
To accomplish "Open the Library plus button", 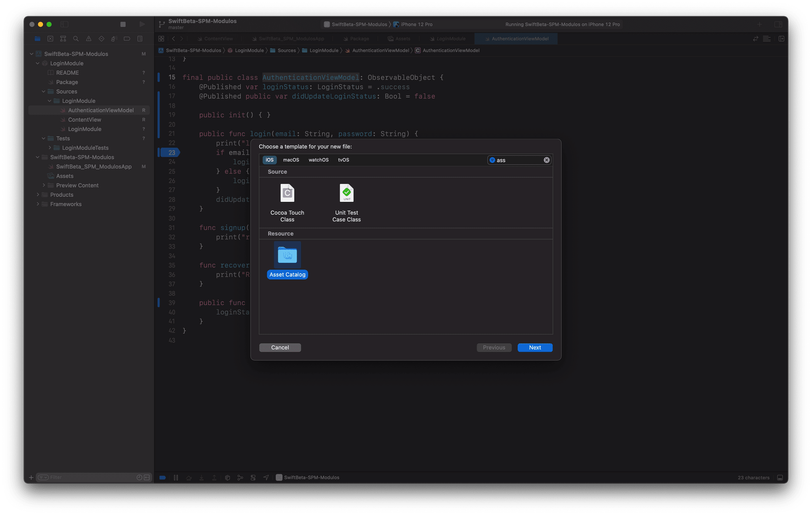I will coord(759,24).
